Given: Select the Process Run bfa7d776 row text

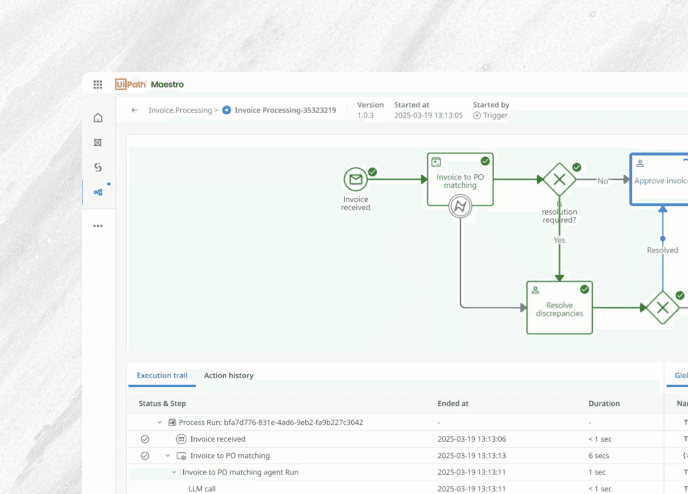Looking at the screenshot, I should (271, 422).
